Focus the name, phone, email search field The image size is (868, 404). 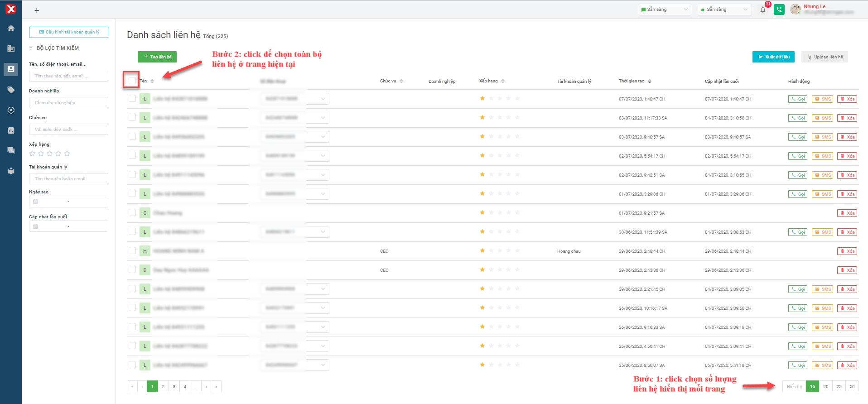click(68, 76)
